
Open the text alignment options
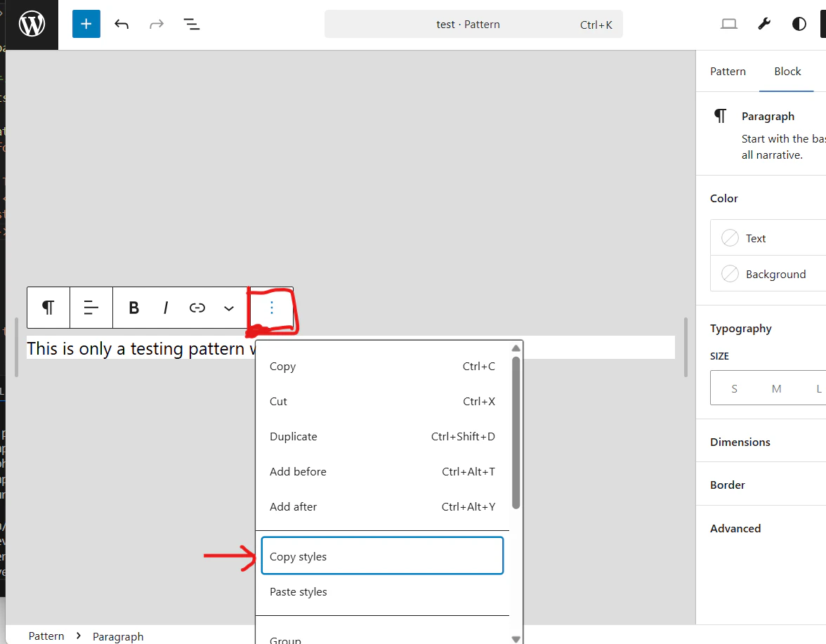tap(91, 308)
